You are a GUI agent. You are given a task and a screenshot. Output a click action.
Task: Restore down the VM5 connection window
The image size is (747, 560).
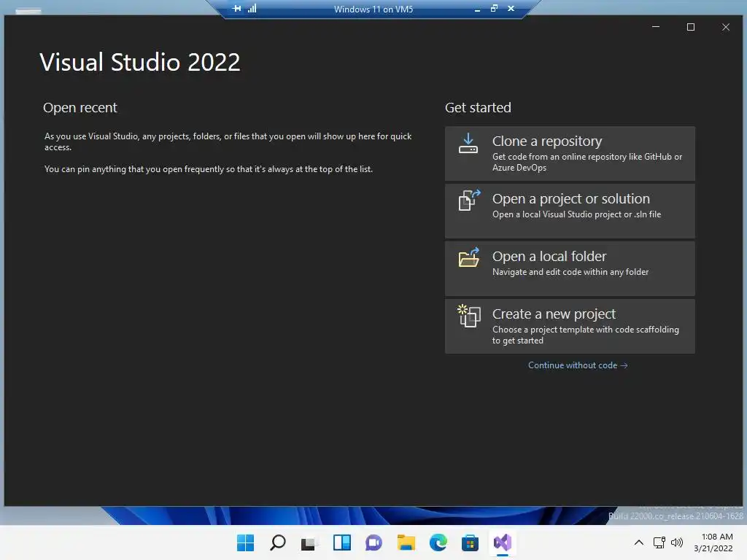pos(494,8)
